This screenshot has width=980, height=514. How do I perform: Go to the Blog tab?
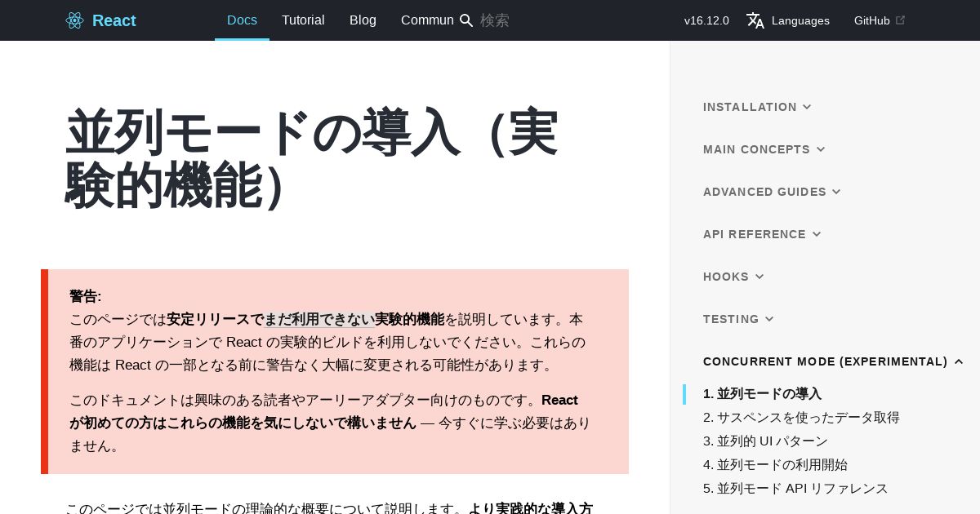point(363,20)
